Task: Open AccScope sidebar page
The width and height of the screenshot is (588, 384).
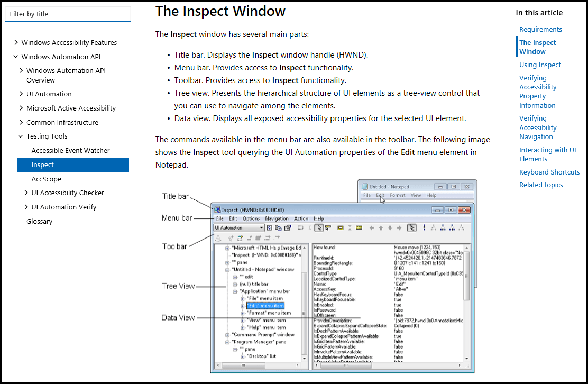Action: point(46,179)
